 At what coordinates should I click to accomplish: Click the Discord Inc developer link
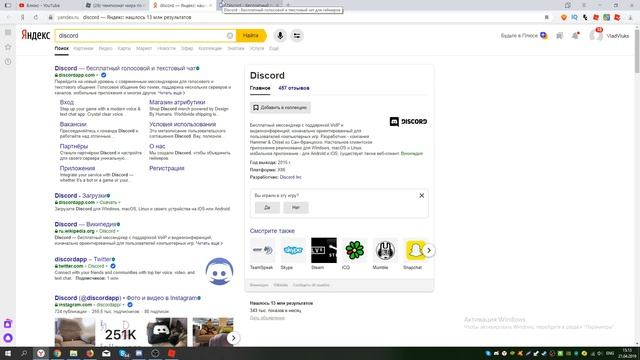(x=291, y=177)
